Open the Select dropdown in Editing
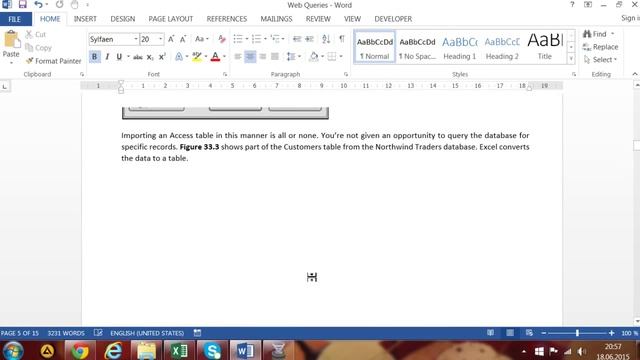The height and width of the screenshot is (360, 640). pos(600,60)
